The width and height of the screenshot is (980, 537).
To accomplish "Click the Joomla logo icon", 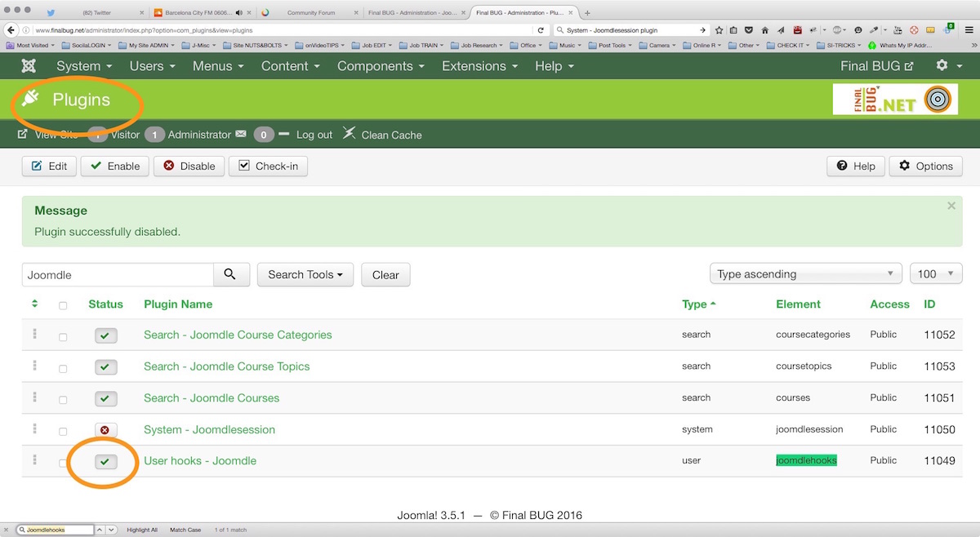I will (x=29, y=66).
